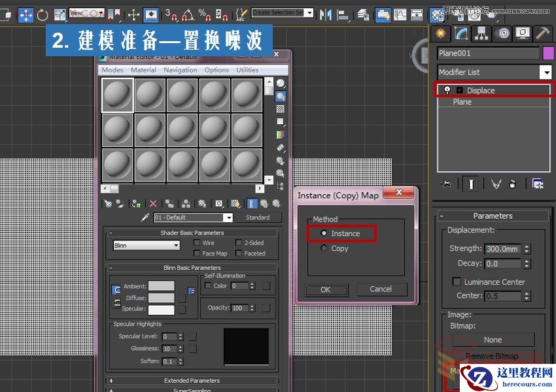Screen dimensions: 556x392
Task: Click the Pin Stack icon below modifier stack
Action: [x=445, y=184]
